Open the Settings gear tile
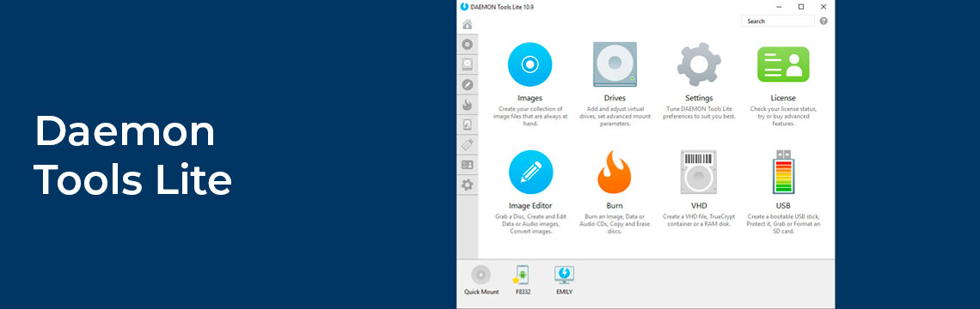The width and height of the screenshot is (980, 309). (699, 64)
